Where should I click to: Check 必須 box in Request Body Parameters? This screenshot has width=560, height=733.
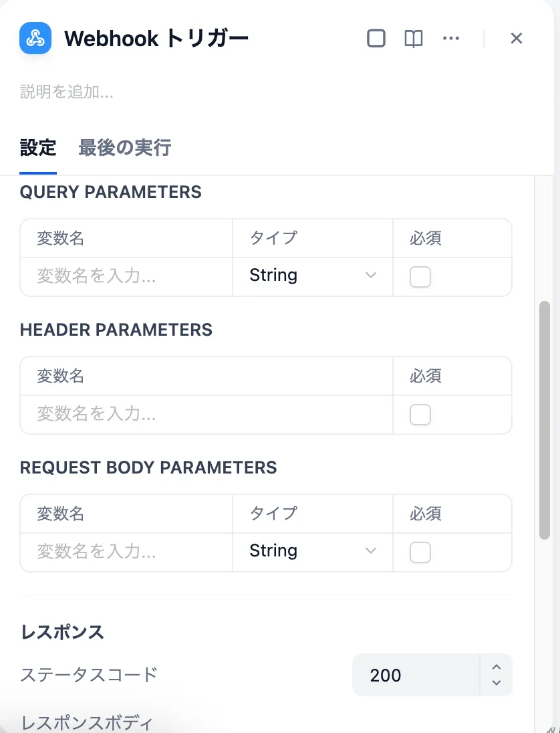[x=420, y=552]
